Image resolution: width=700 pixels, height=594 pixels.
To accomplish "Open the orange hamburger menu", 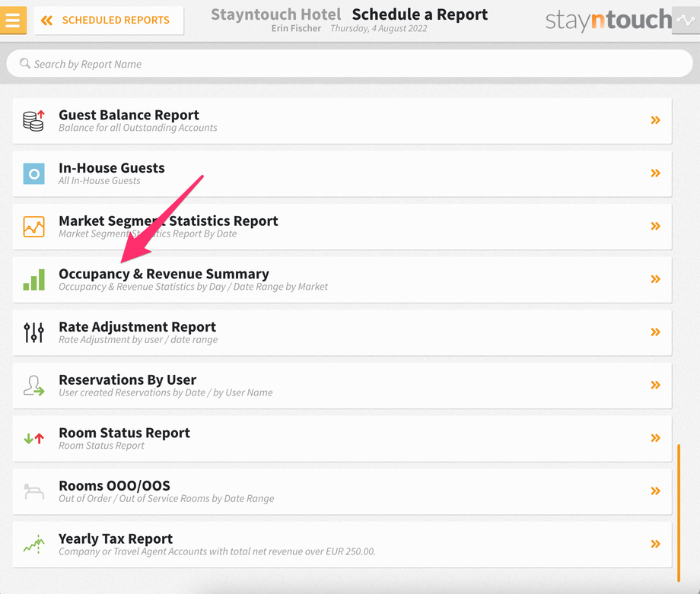I will [13, 20].
